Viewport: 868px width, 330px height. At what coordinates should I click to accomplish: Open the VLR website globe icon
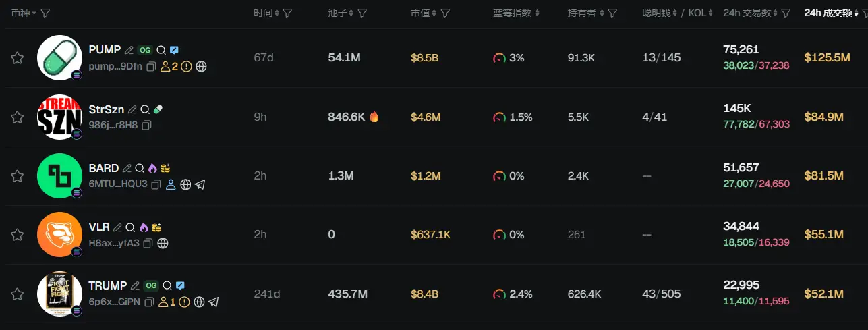coord(163,243)
